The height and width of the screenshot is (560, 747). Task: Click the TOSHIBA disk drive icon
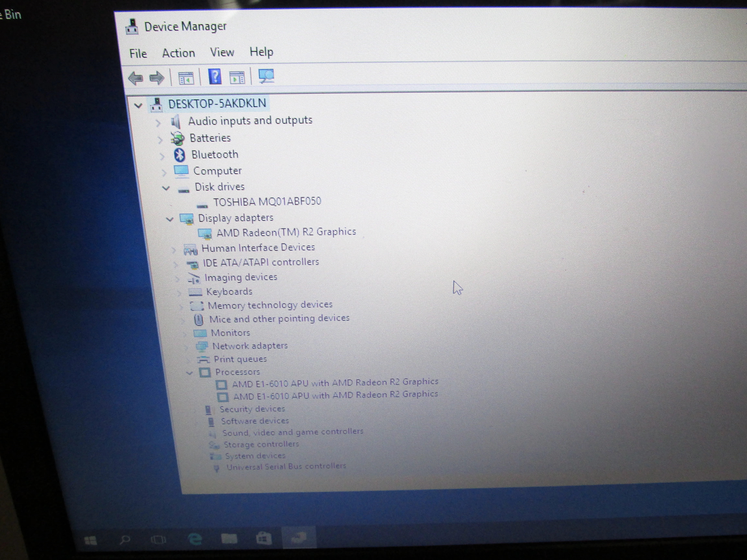[202, 206]
